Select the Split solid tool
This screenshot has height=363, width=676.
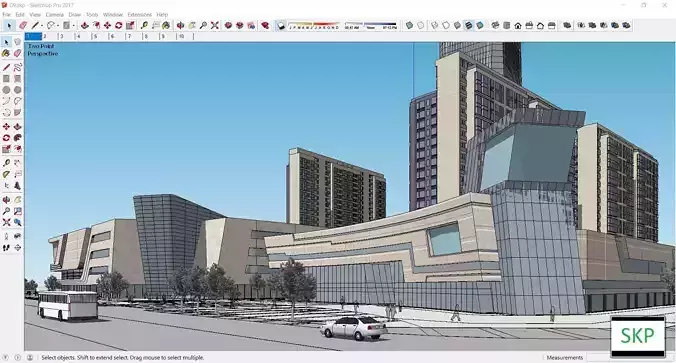pyautogui.click(x=626, y=25)
